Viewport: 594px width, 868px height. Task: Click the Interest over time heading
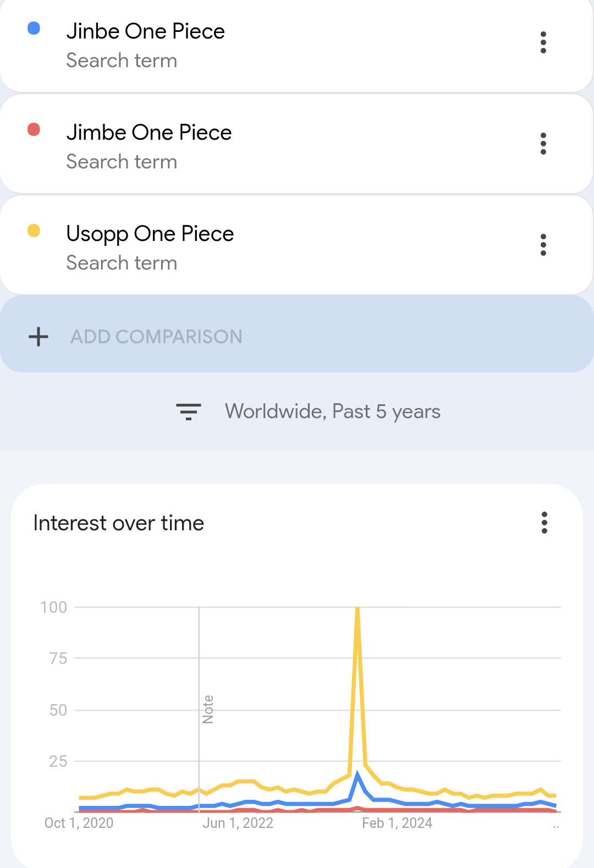pyautogui.click(x=119, y=523)
